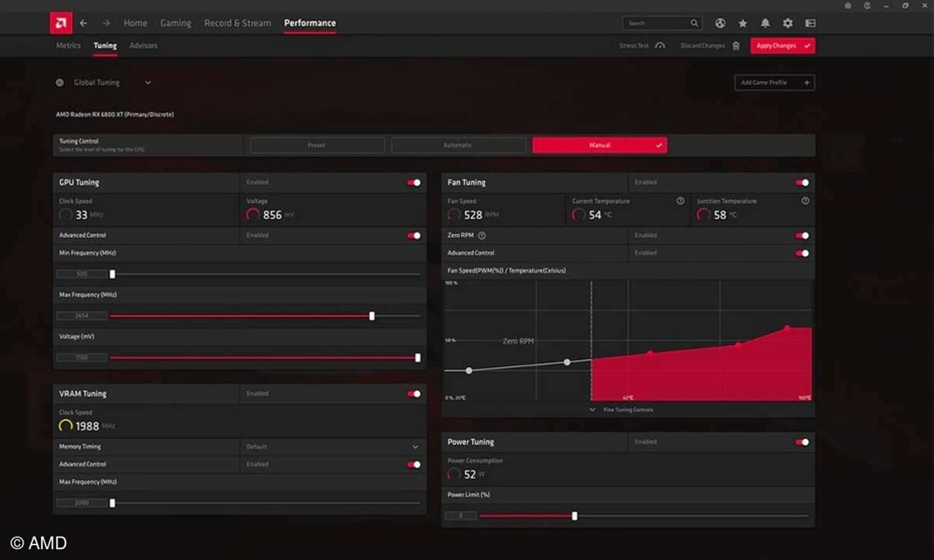Click the VRAM Max Frequency slider handle
934x560 pixels.
click(x=112, y=503)
